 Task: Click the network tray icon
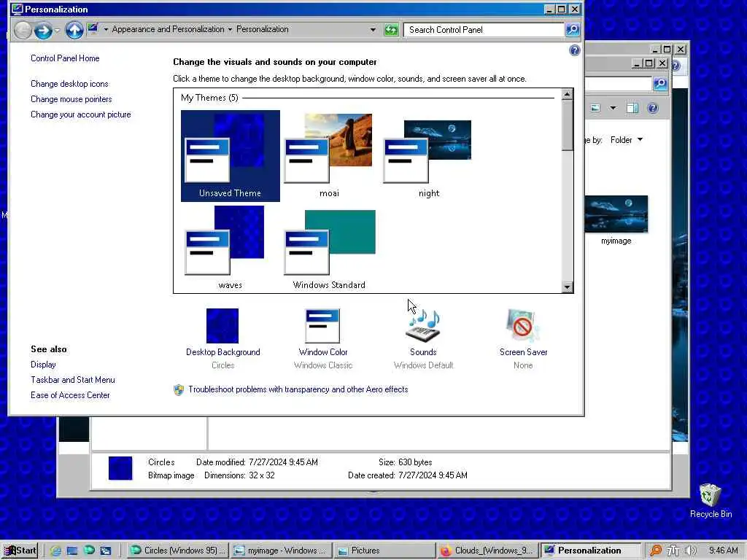(x=673, y=551)
